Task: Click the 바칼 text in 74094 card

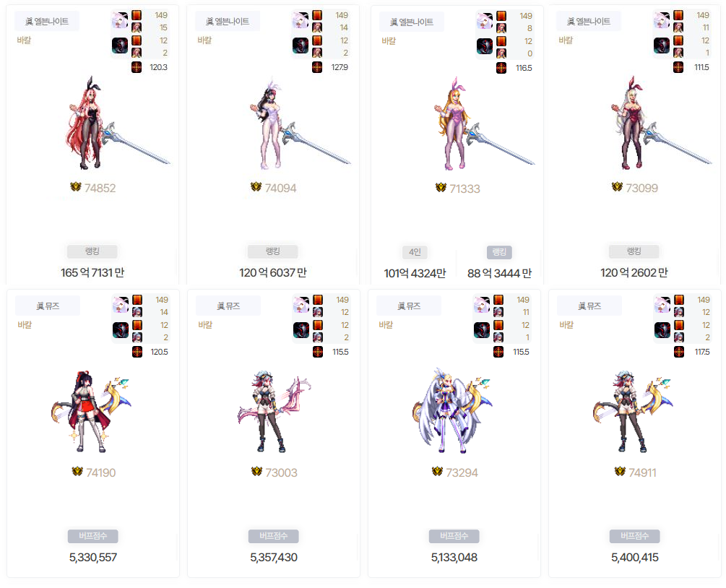Action: point(204,40)
